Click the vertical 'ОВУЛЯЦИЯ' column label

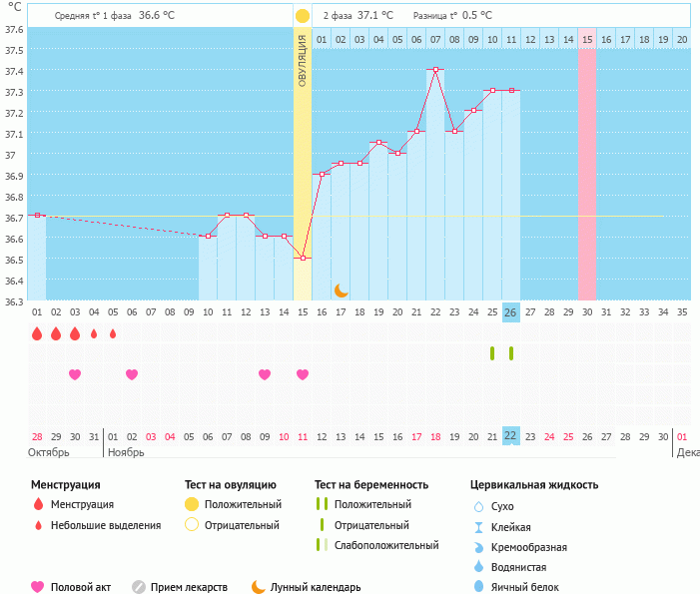tap(303, 62)
